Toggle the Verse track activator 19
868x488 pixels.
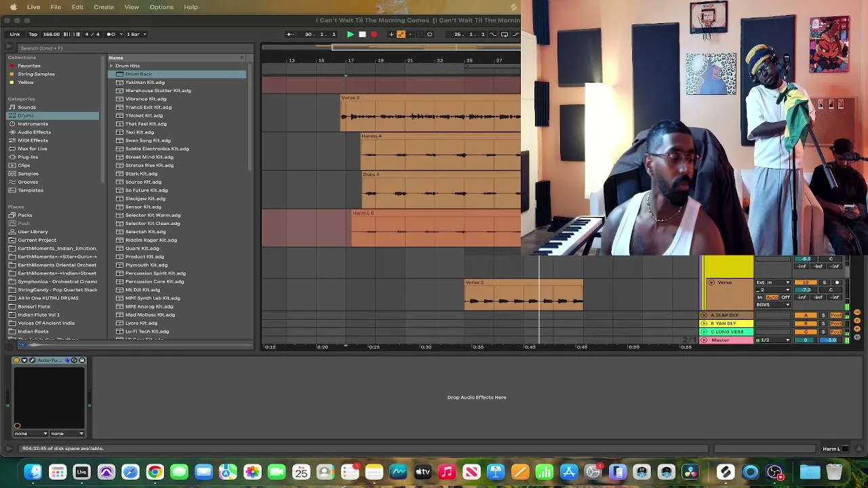[806, 283]
